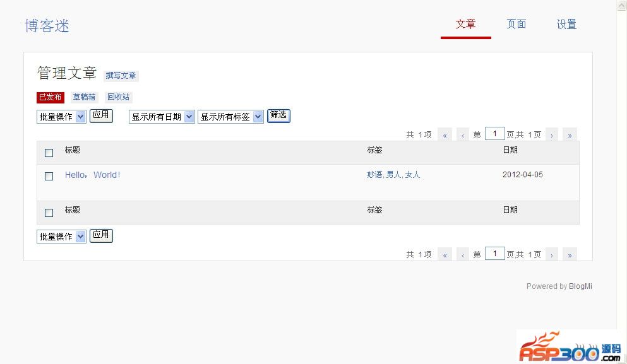Toggle the select-all checkbox in table footer
The height and width of the screenshot is (364, 627).
point(49,213)
